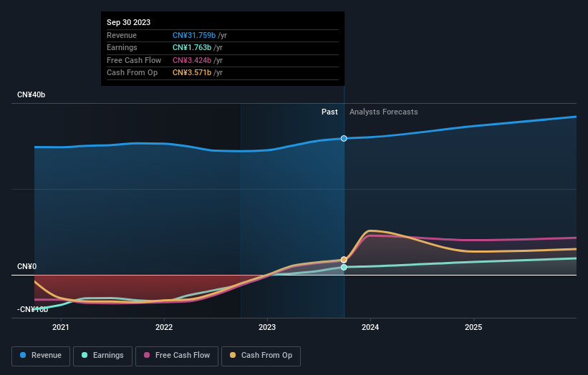
Task: Click the CN¥31.759b revenue value
Action: pyautogui.click(x=194, y=35)
